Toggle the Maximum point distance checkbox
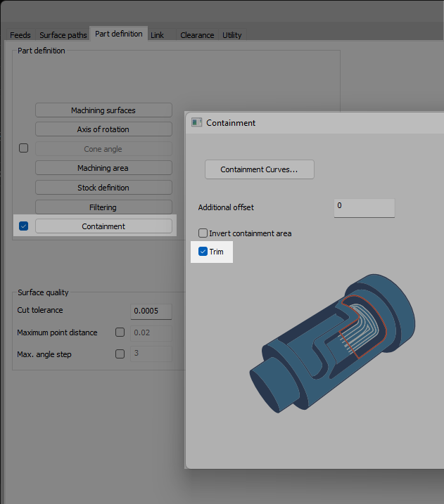The width and height of the screenshot is (444, 504). point(120,332)
